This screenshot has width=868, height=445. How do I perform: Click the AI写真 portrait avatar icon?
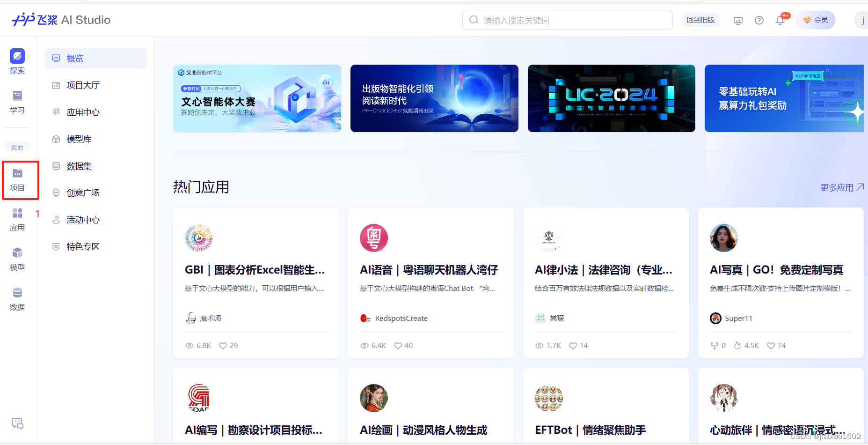click(724, 238)
